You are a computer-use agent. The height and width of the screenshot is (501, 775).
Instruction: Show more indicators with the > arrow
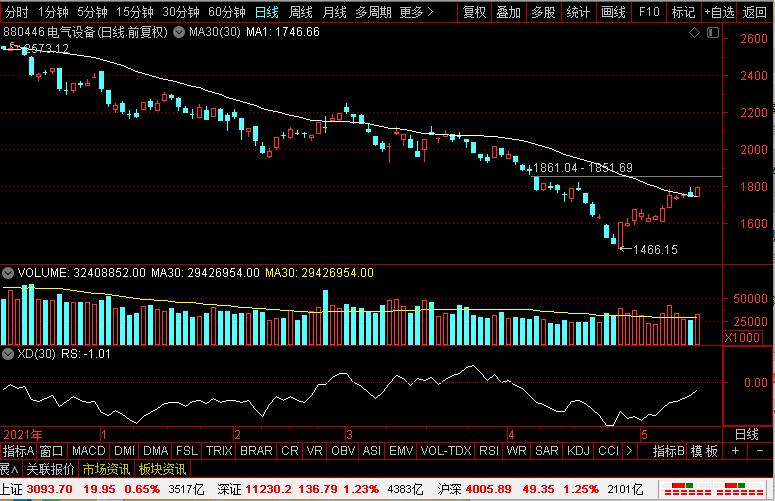(x=629, y=451)
